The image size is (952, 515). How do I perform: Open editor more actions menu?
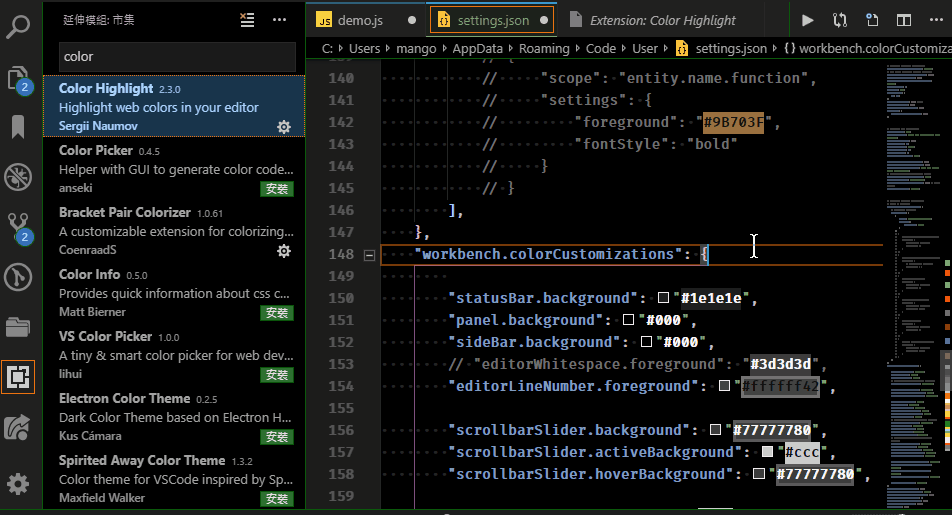936,20
